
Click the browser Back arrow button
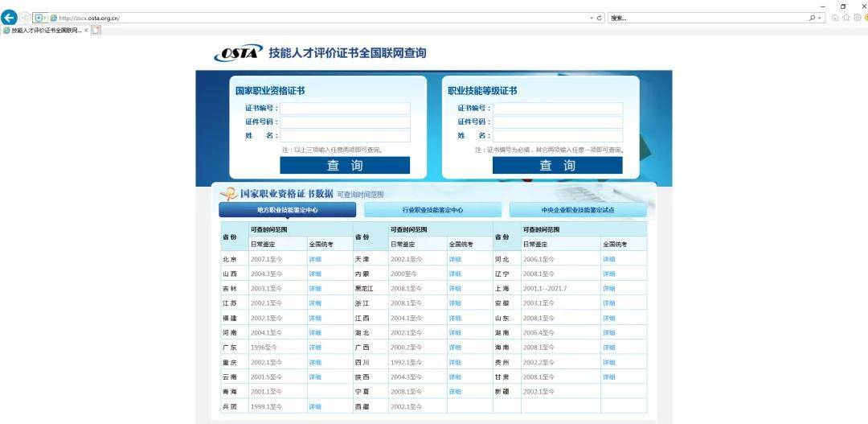tap(8, 18)
